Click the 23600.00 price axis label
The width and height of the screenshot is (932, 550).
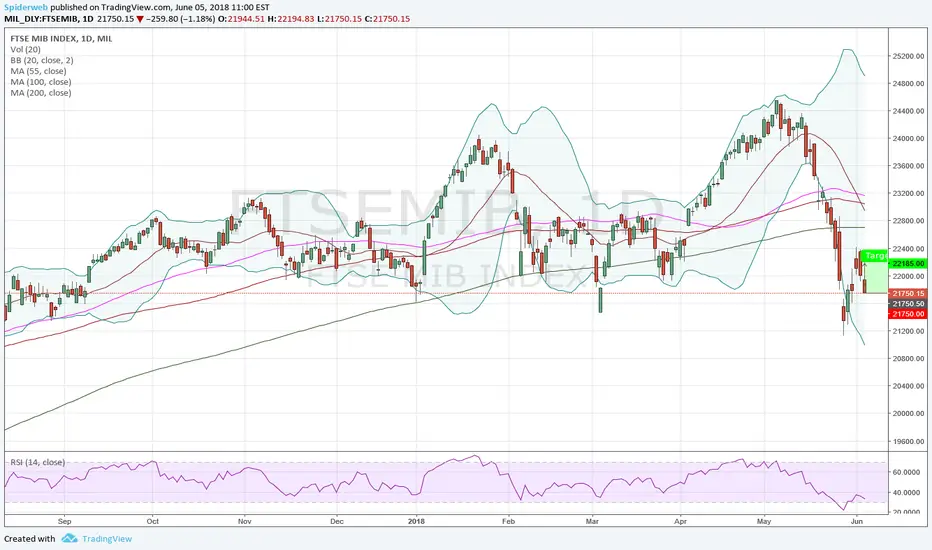(x=908, y=166)
